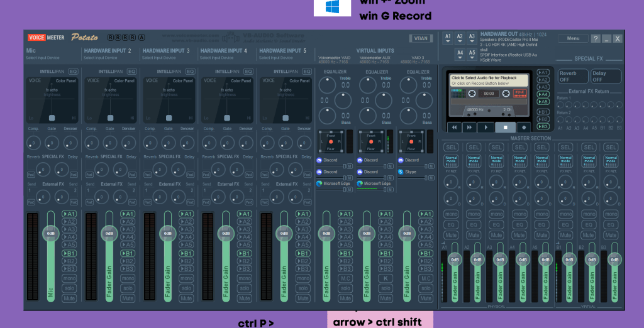
Task: Click the K button on Voicemeeter AUX strip
Action: tap(386, 278)
